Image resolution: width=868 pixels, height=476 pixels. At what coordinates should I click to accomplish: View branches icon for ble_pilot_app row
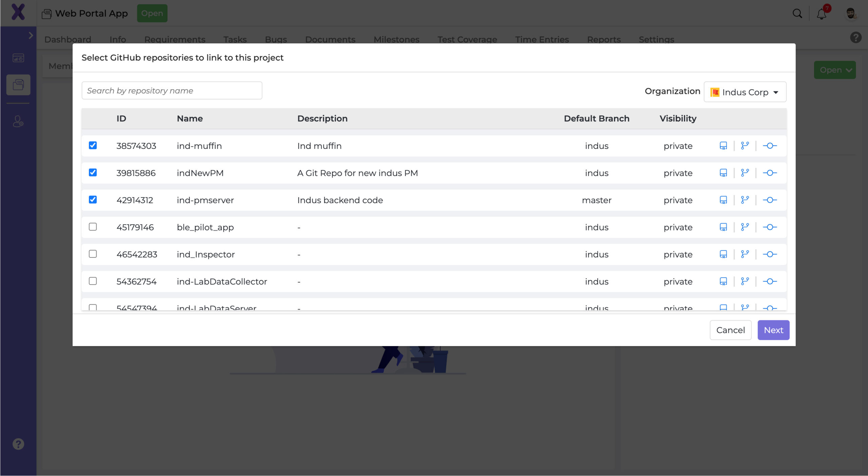point(745,227)
